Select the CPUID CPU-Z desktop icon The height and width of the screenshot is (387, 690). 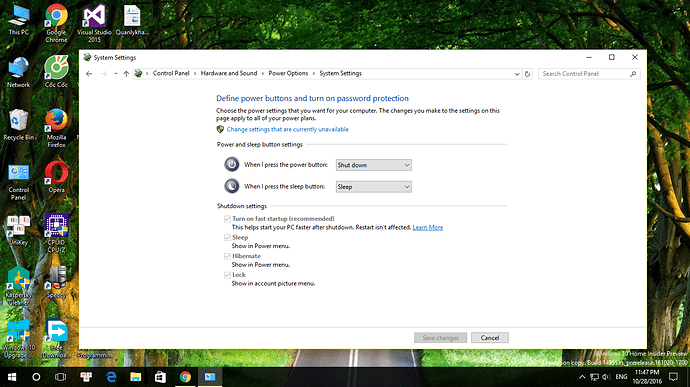click(56, 233)
